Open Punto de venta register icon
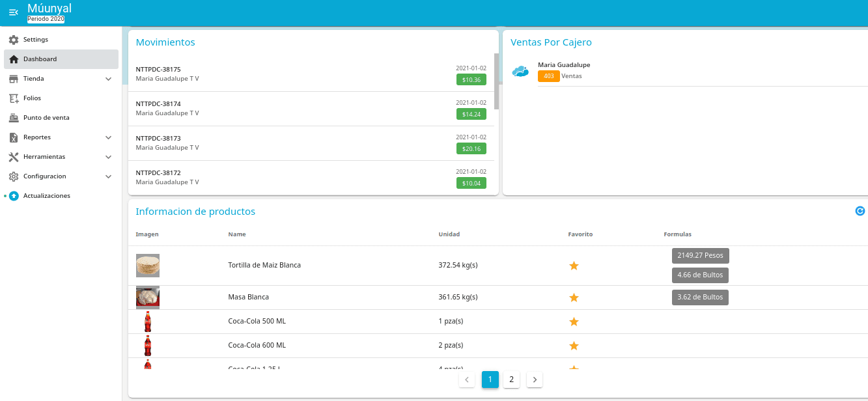 coord(13,118)
